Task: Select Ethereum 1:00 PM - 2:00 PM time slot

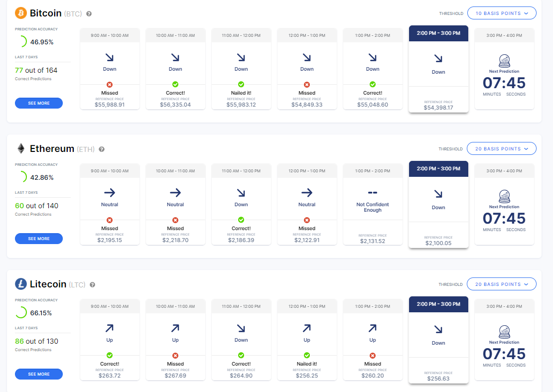Action: pyautogui.click(x=373, y=171)
